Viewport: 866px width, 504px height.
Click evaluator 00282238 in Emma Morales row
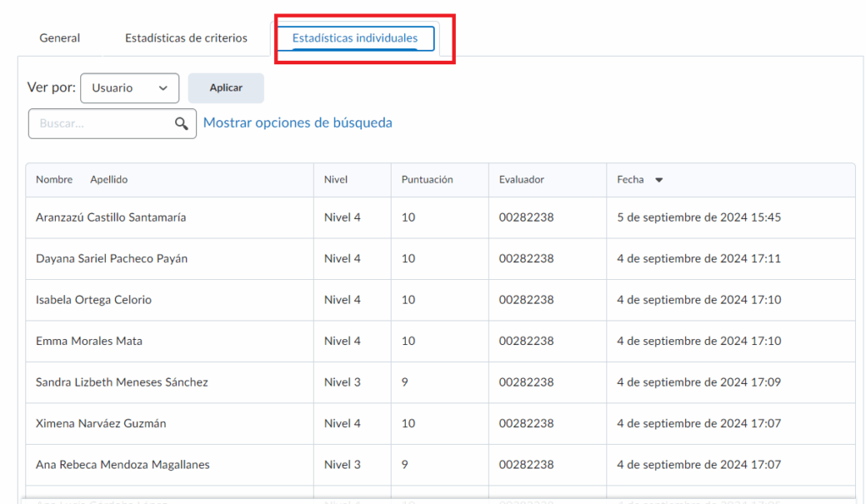pyautogui.click(x=526, y=341)
